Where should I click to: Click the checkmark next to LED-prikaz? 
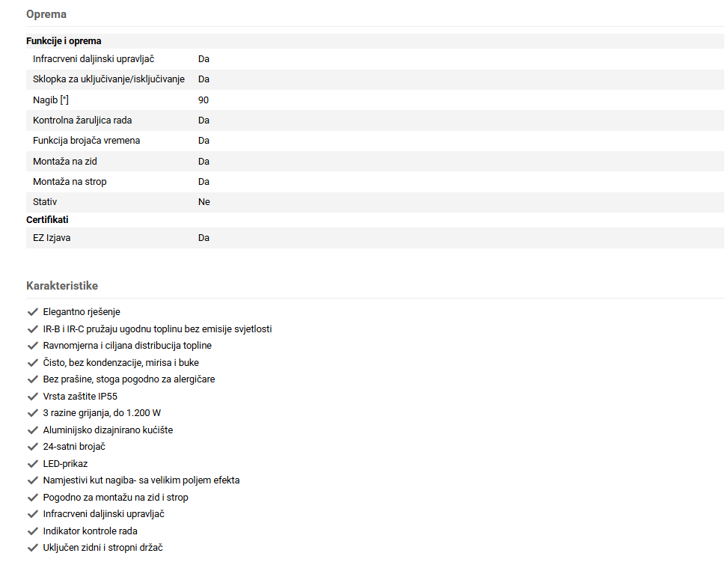[32, 464]
